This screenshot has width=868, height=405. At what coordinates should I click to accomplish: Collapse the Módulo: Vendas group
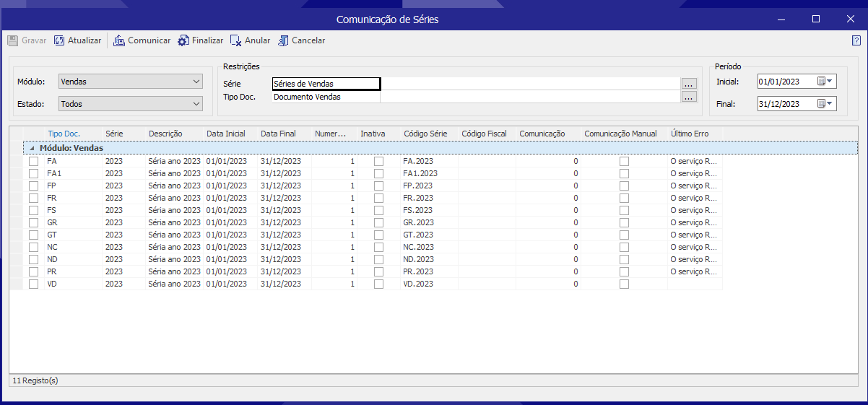tap(31, 148)
